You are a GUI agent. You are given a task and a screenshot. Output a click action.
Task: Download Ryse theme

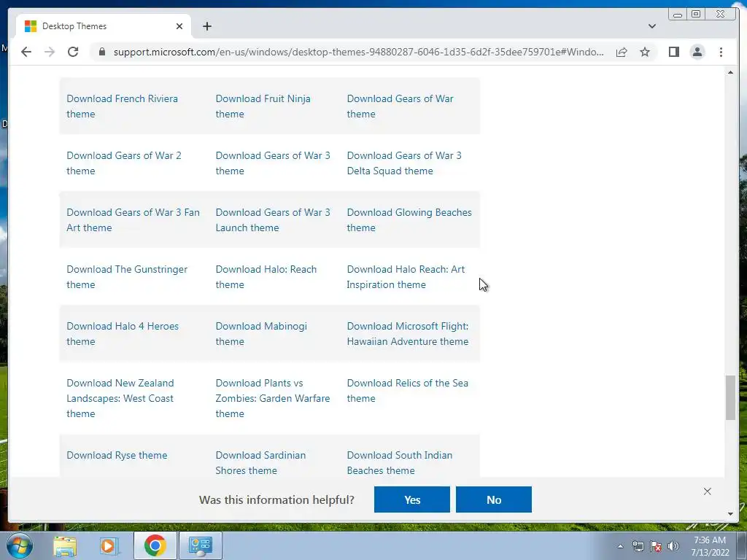[x=117, y=455]
